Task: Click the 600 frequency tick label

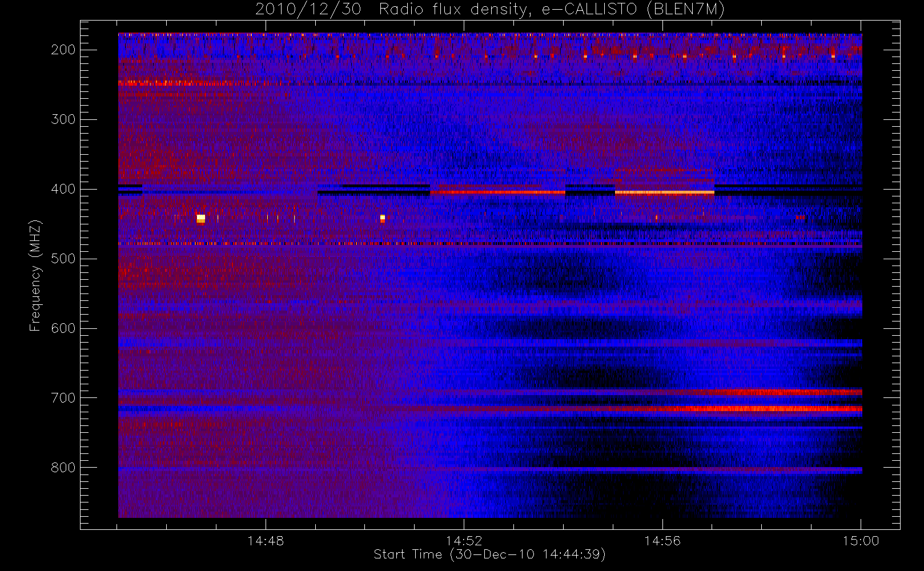Action: [x=63, y=328]
